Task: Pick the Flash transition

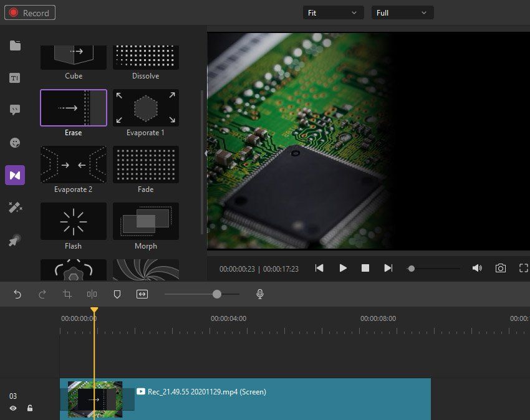Action: click(x=74, y=221)
